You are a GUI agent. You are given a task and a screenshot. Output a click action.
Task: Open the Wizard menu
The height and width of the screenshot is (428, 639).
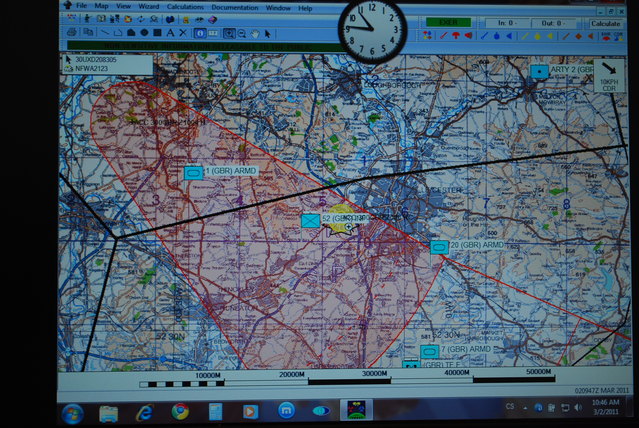[148, 8]
